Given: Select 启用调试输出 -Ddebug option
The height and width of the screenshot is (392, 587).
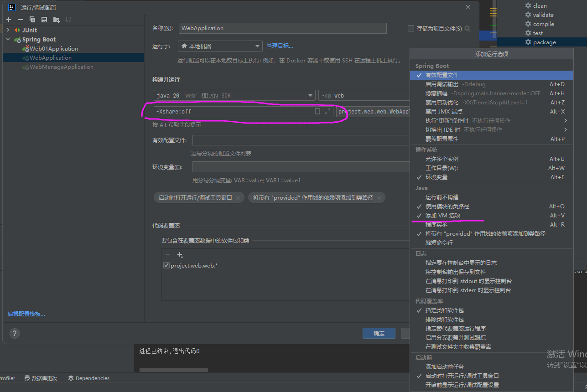Looking at the screenshot, I should click(x=492, y=84).
